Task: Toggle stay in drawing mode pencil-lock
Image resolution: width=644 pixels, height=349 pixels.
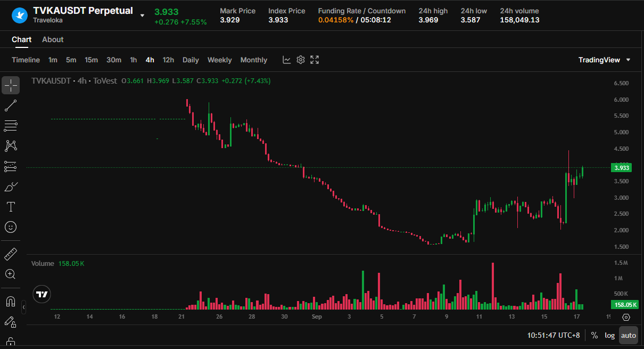Action: 11,322
